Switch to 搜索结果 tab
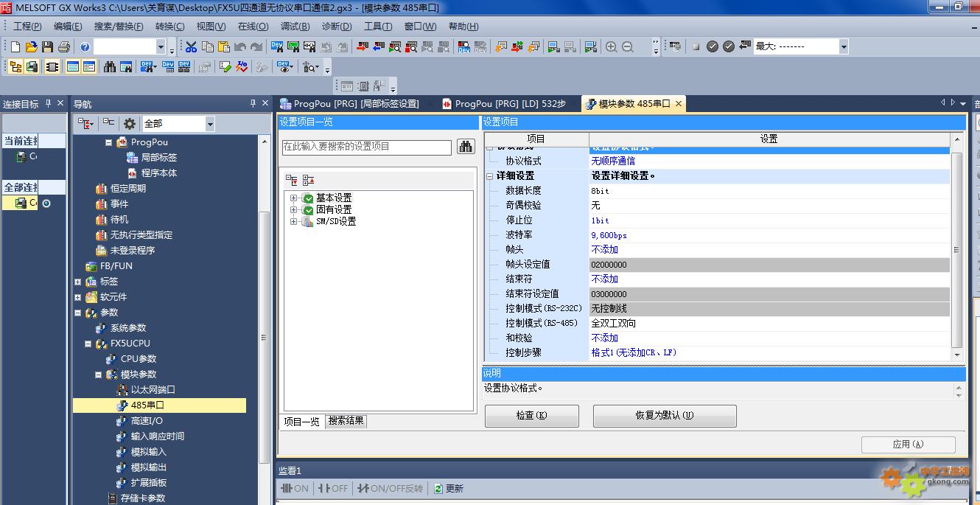Viewport: 980px width, 505px height. coord(346,421)
